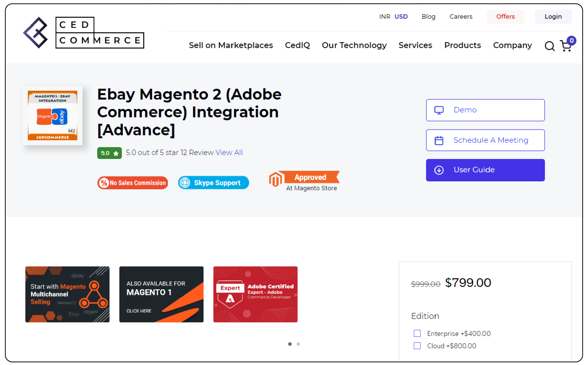This screenshot has width=588, height=365.
Task: Go to the Blog page
Action: point(429,17)
